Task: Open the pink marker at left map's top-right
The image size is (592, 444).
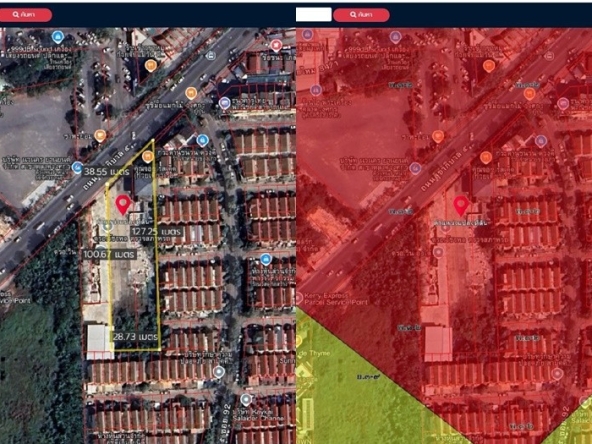Action: pyautogui.click(x=276, y=46)
